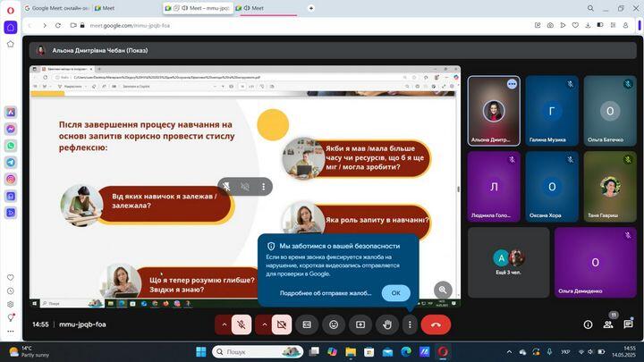Open Instagram in Opera sidebar
The width and height of the screenshot is (644, 362).
point(11,180)
